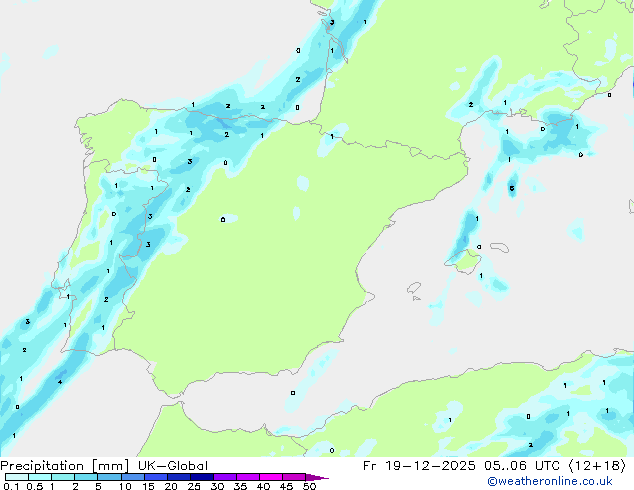Click the 15–20 mm legend color swatch

156,477
